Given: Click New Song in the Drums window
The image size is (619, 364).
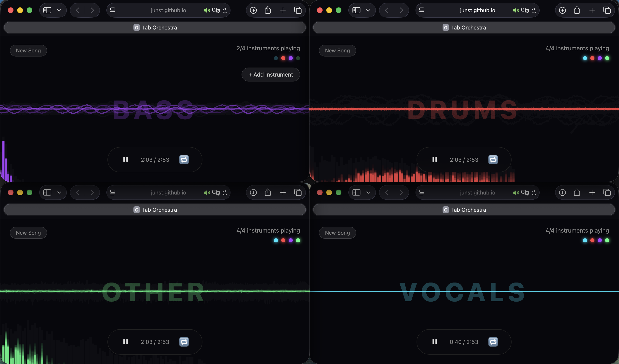Looking at the screenshot, I should click(x=337, y=51).
